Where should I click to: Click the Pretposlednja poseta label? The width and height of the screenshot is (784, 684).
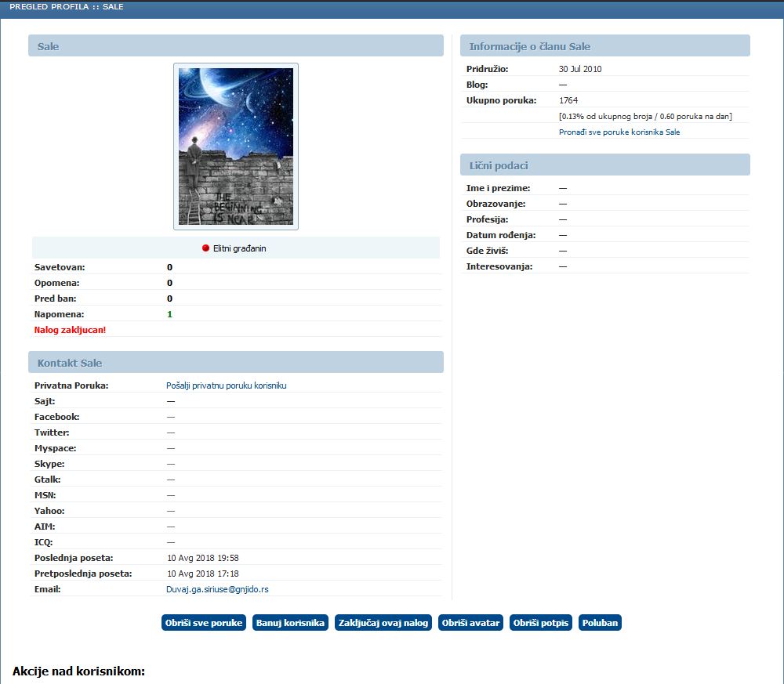click(x=83, y=574)
